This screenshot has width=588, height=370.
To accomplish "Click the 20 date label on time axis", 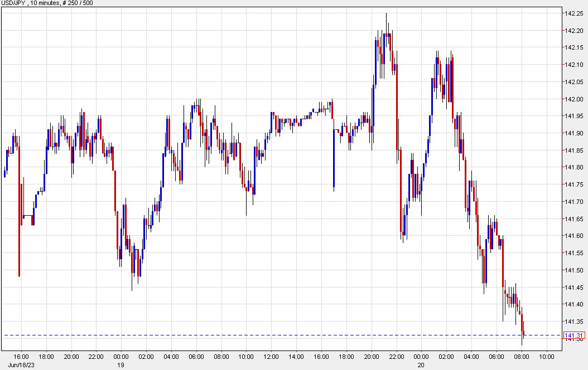I will tap(421, 364).
